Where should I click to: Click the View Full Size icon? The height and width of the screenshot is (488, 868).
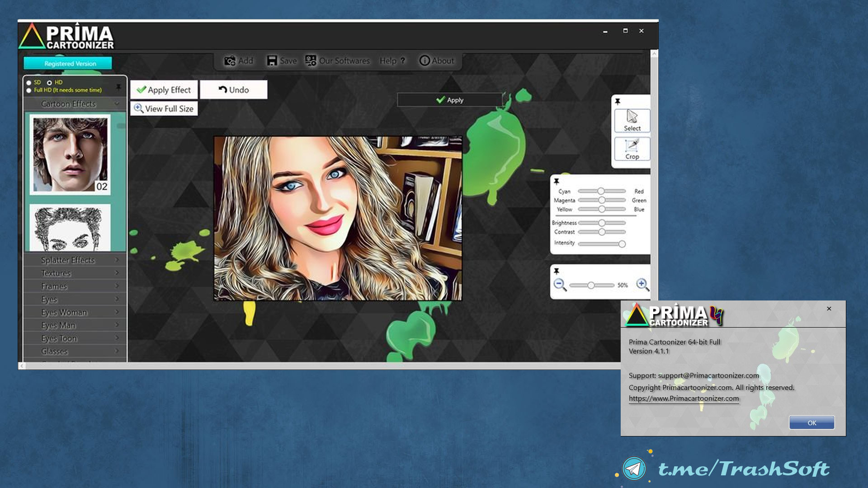[x=139, y=108]
